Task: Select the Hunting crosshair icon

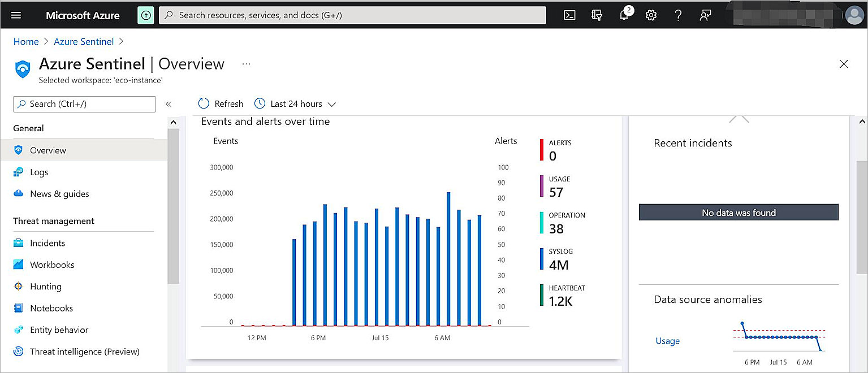Action: 19,287
